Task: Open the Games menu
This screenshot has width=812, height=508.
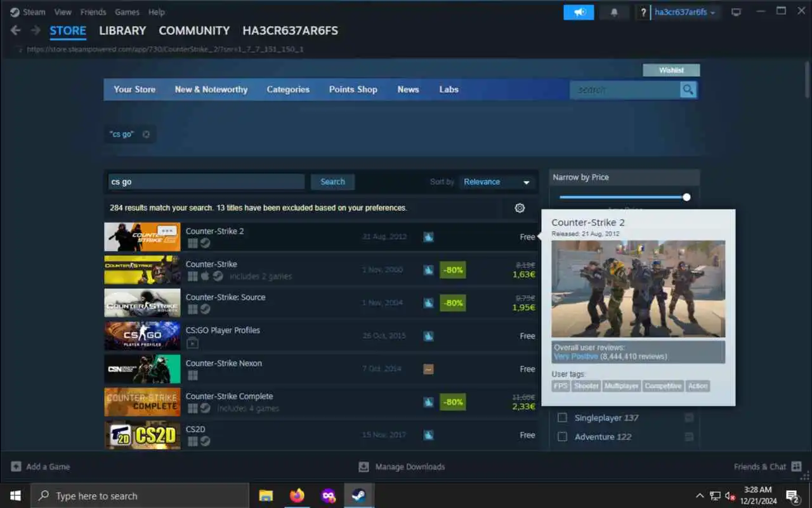Action: 128,12
